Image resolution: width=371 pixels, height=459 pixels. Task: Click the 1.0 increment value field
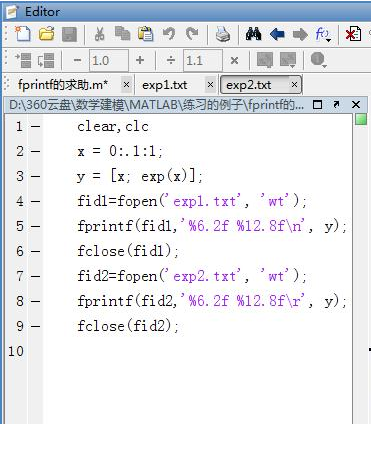pyautogui.click(x=109, y=60)
